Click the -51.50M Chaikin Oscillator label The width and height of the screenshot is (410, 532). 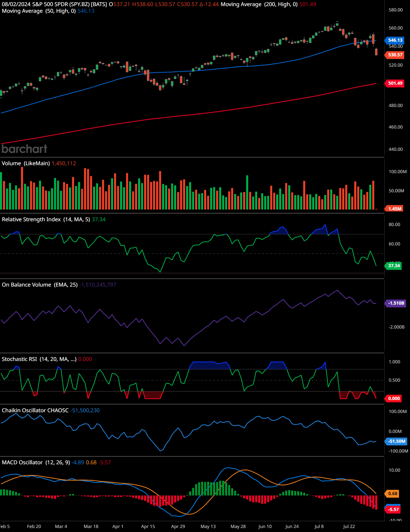(x=396, y=441)
